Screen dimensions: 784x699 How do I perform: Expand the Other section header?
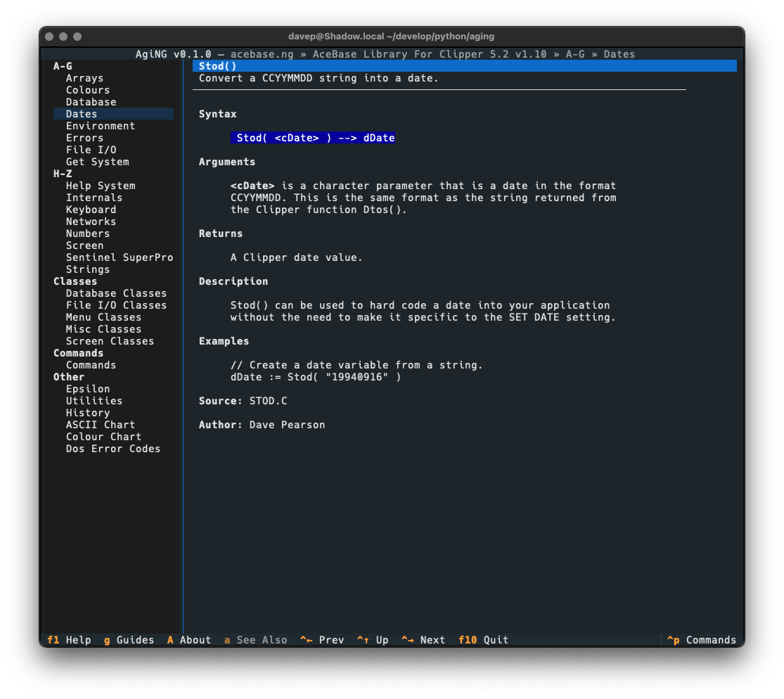(68, 377)
